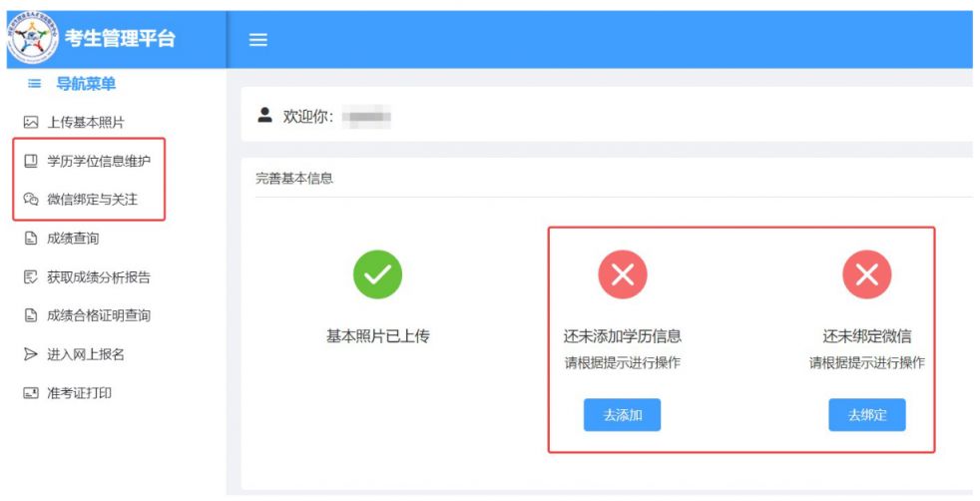Click the report icon beside 获取成绩分析报告
The height and width of the screenshot is (501, 980).
point(31,276)
